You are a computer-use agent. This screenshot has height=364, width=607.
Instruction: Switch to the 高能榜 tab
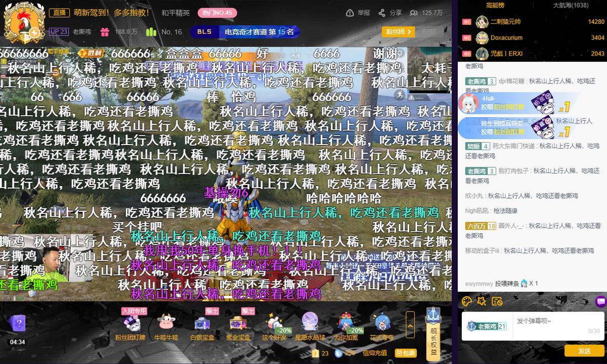[495, 5]
